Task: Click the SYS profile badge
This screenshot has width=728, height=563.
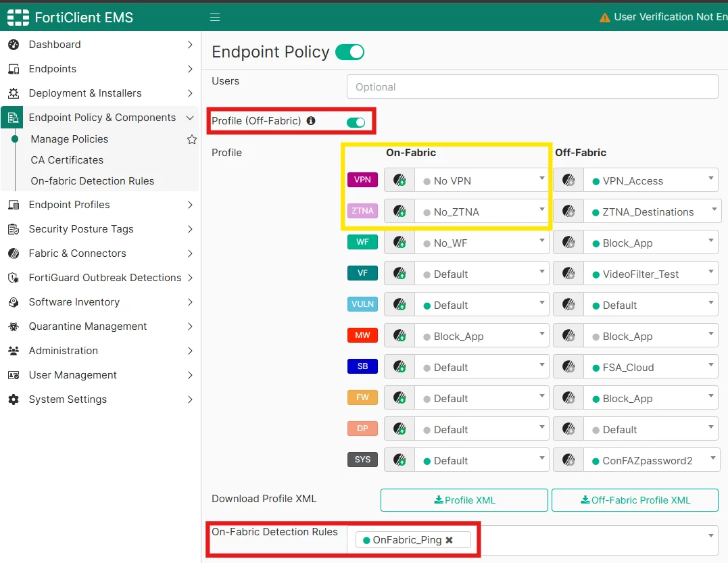Action: (x=362, y=460)
